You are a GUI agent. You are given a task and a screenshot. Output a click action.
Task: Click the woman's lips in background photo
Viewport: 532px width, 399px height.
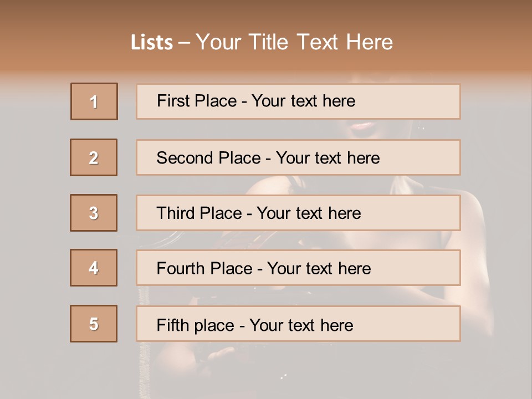click(363, 127)
